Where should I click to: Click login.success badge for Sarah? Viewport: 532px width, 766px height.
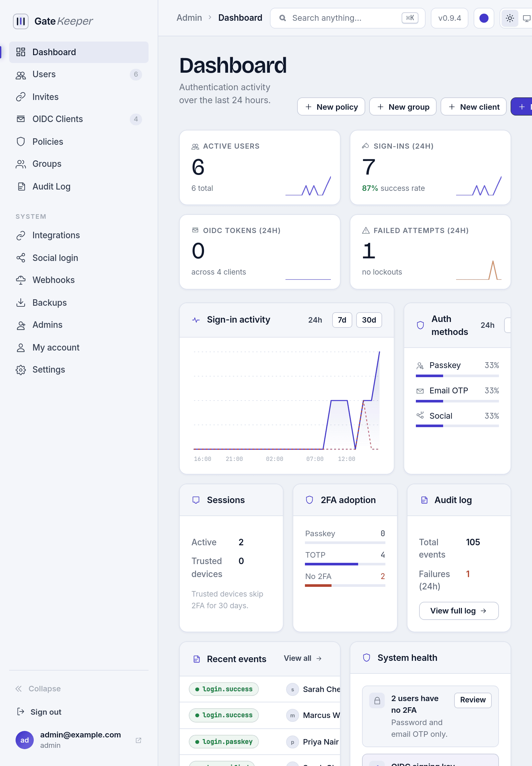[x=224, y=689]
